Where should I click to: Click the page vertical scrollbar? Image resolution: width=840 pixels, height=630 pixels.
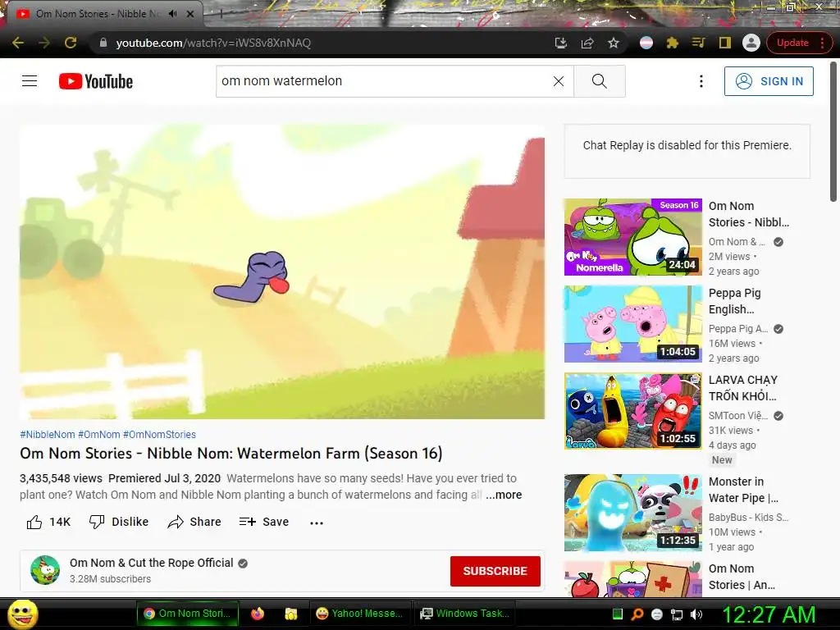coord(833,131)
